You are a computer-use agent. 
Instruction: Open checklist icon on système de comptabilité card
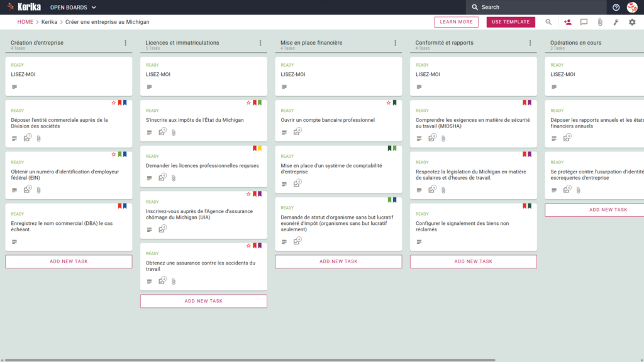[297, 184]
